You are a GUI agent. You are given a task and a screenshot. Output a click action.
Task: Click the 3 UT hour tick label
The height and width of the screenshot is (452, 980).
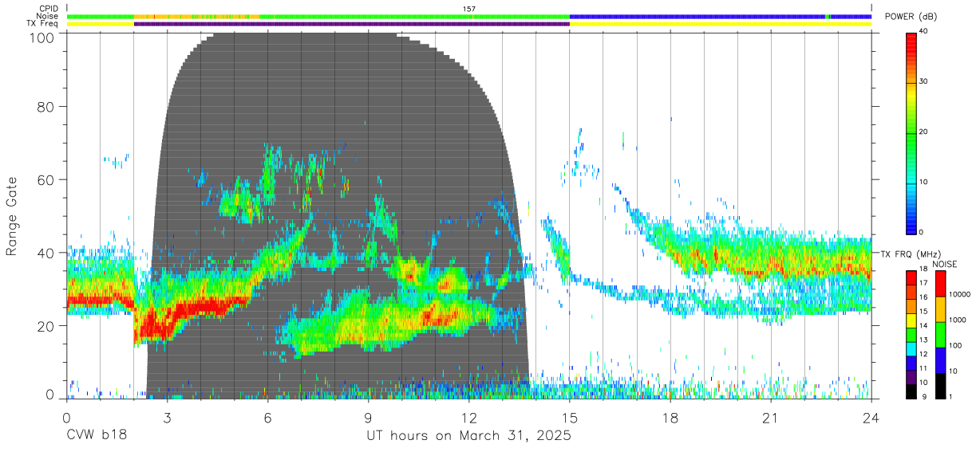click(x=167, y=417)
